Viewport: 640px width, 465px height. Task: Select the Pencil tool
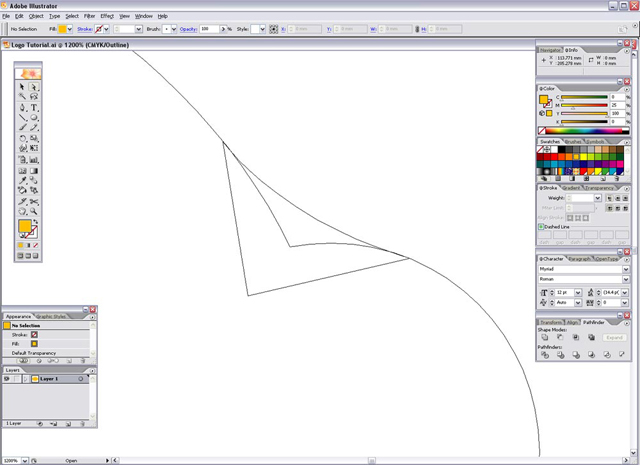point(34,127)
